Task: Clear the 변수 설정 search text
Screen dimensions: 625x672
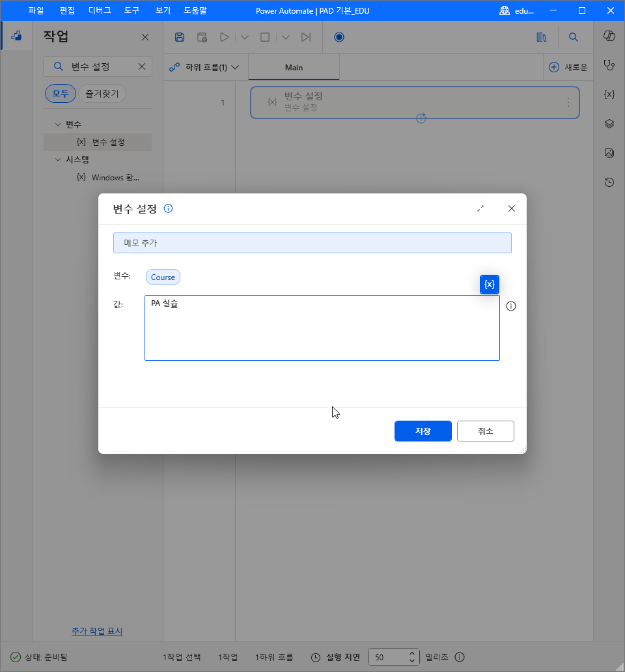Action: pyautogui.click(x=142, y=66)
